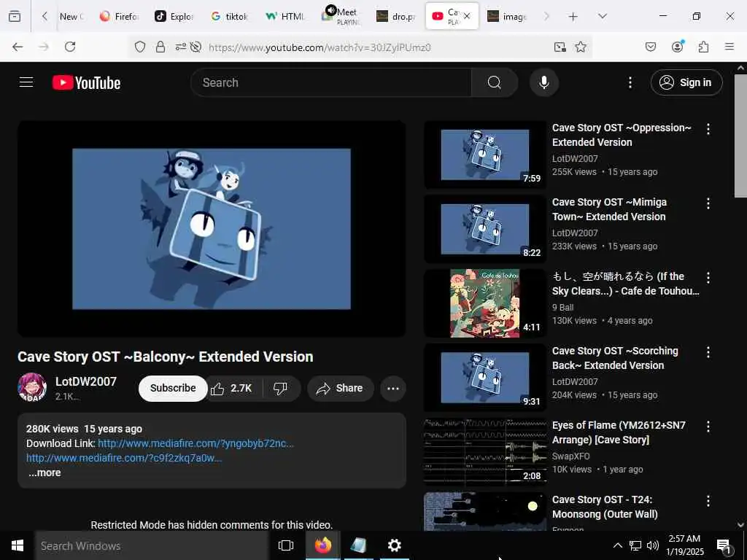Open Settings gear on taskbar
The width and height of the screenshot is (747, 560).
click(394, 545)
